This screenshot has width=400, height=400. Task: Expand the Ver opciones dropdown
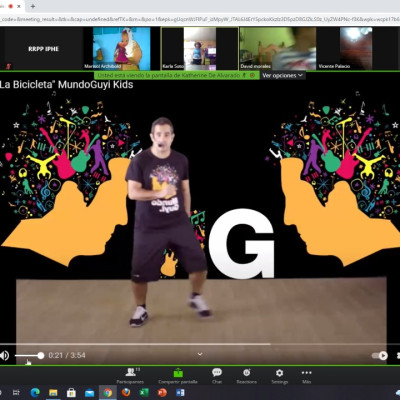(x=282, y=76)
